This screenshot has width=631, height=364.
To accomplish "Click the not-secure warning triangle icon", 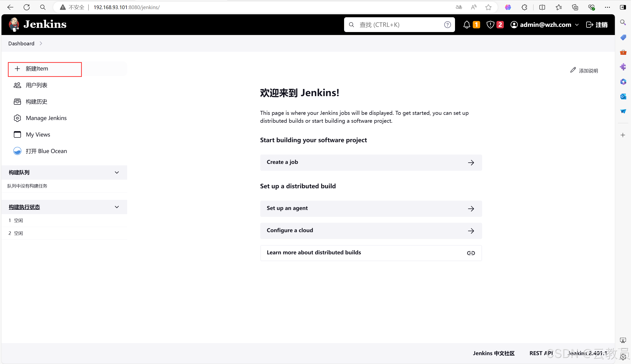I will (63, 7).
